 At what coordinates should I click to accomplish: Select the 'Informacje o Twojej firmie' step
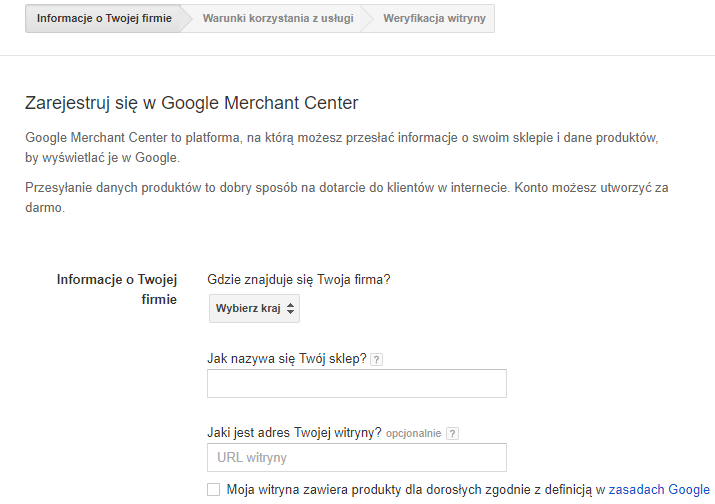point(104,18)
